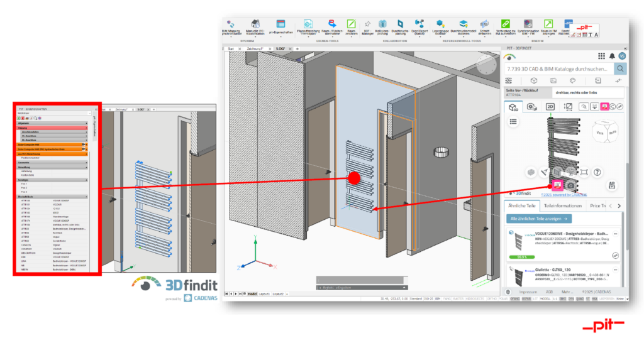Open the Impressum link in footer

527,293
